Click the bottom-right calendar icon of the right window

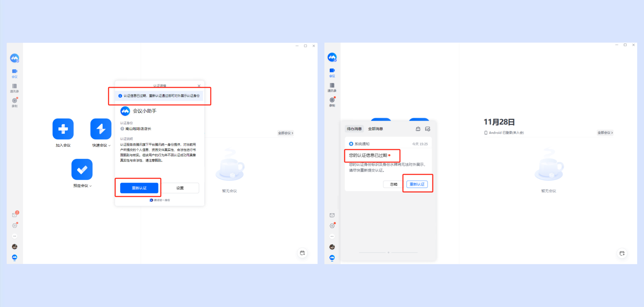point(622,253)
